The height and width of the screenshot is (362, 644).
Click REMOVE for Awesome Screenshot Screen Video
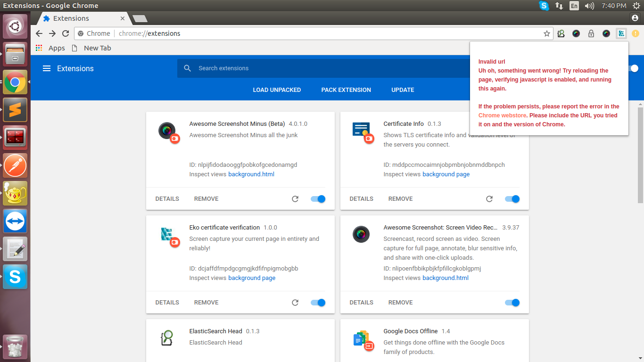pyautogui.click(x=401, y=303)
